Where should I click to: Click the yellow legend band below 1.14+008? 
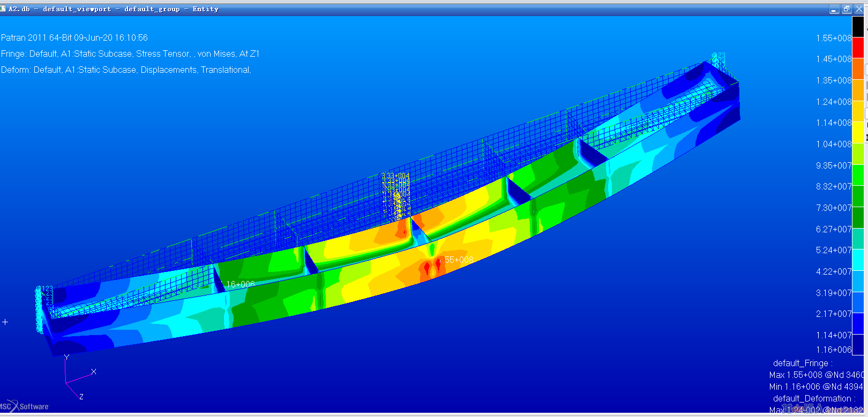tap(858, 133)
